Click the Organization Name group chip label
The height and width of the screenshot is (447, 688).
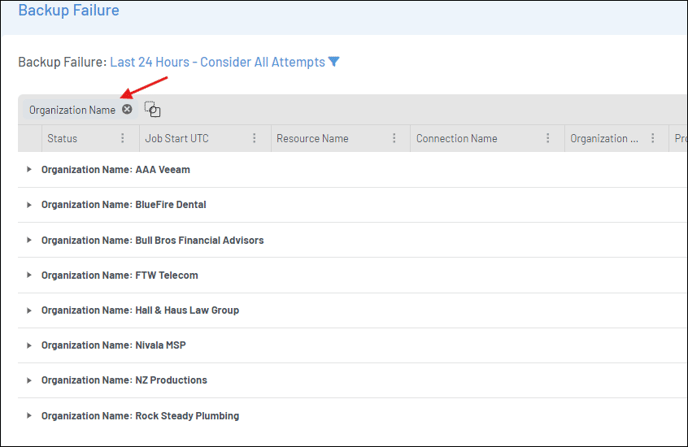72,110
